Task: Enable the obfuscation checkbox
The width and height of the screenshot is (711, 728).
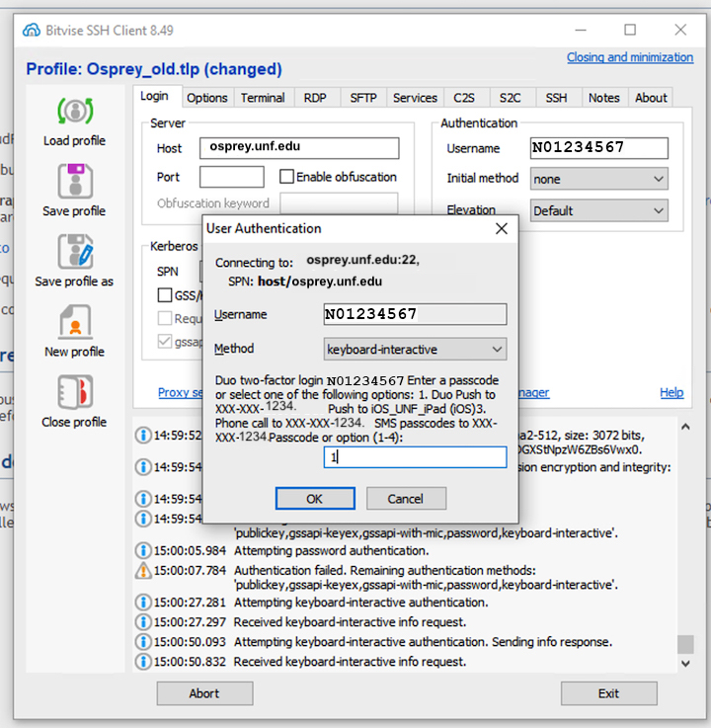Action: tap(286, 177)
